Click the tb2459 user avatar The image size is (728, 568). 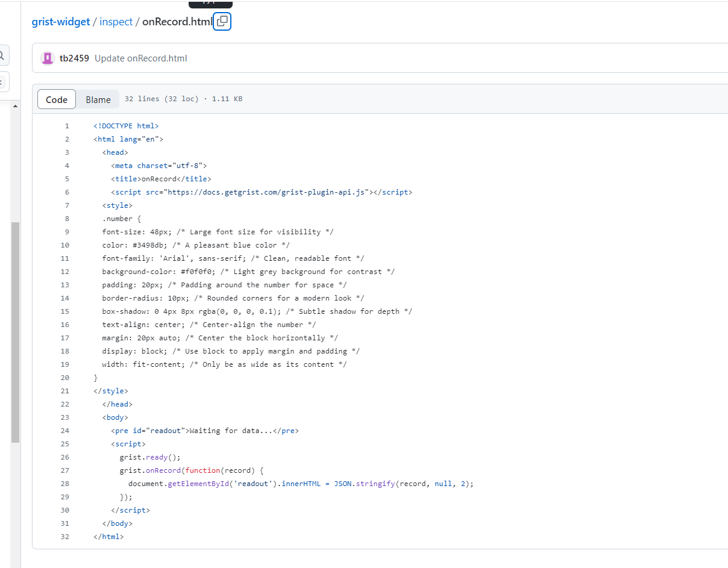point(48,58)
